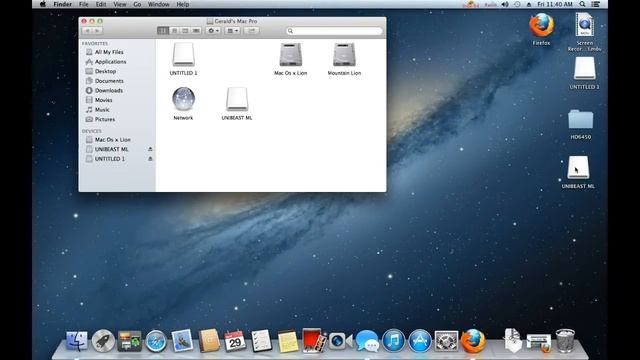Launch Firefox from the Dock

pyautogui.click(x=473, y=341)
